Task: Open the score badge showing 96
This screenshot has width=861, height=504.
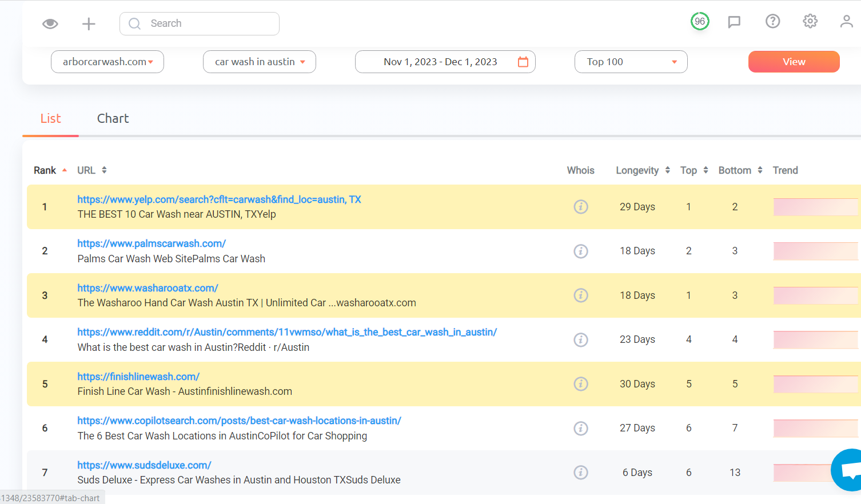Action: [700, 22]
